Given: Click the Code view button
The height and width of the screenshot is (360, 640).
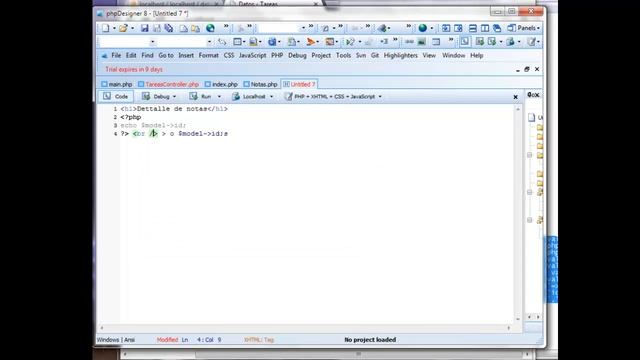Looking at the screenshot, I should (x=116, y=97).
